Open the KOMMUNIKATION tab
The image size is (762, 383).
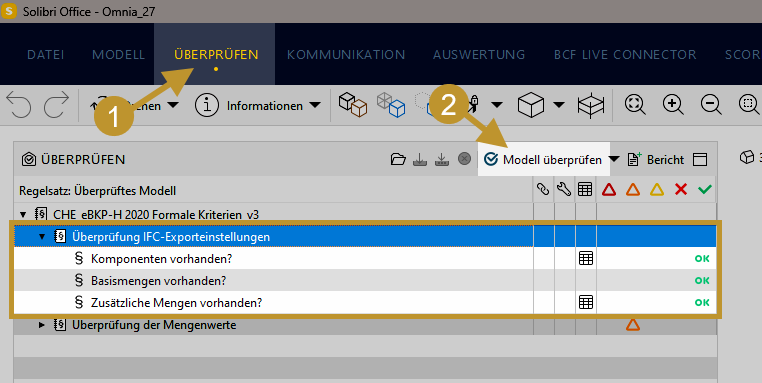pos(346,54)
